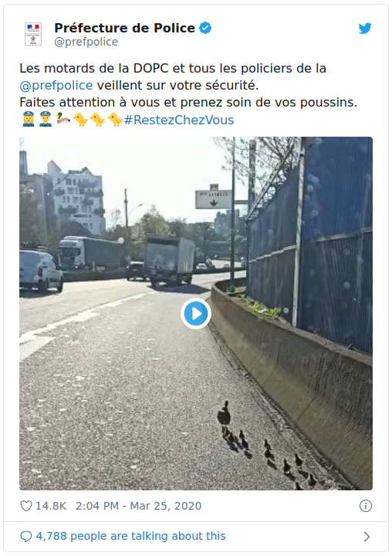Viewport: 392px width, 556px height.
Task: Click the speech bubble reply icon
Action: (26, 536)
